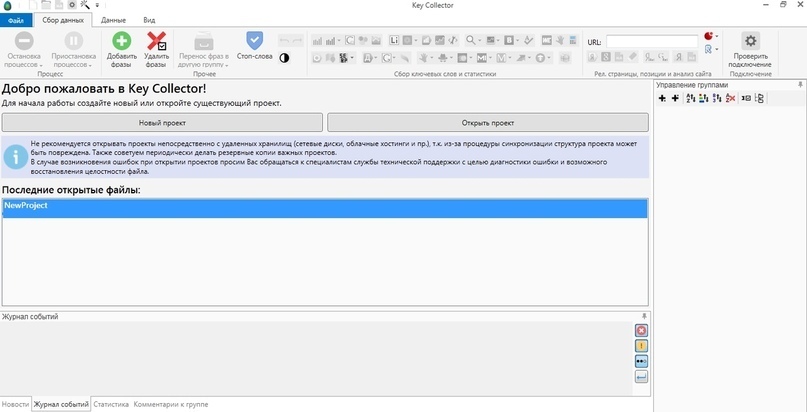807x412 pixels.
Task: Switch to the Вид ribbon tab
Action: (x=149, y=21)
